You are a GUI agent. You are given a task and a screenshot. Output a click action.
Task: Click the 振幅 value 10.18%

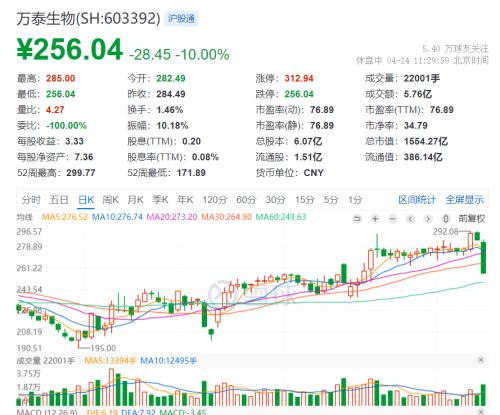173,126
